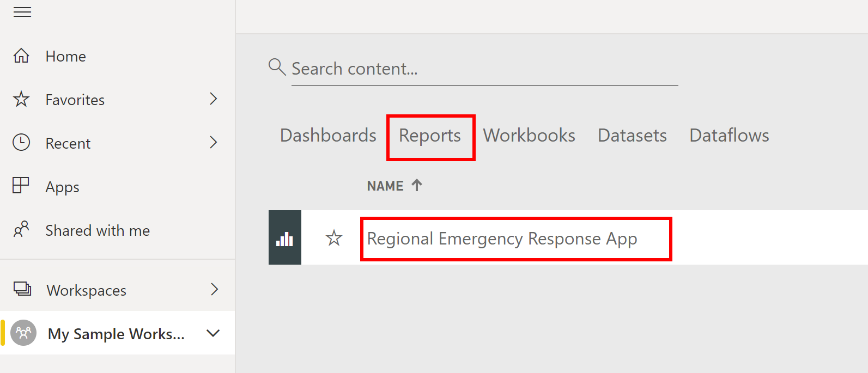Switch to the Datasets tab

pyautogui.click(x=632, y=135)
